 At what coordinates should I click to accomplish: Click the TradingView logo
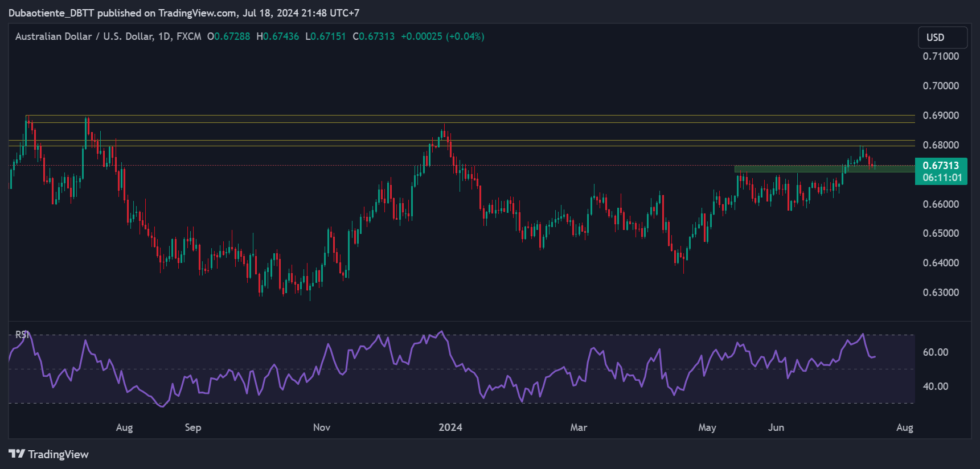49,454
